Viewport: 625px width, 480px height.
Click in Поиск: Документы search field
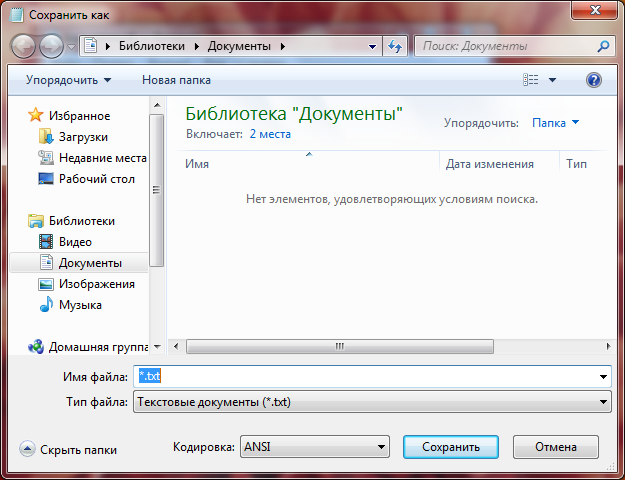pos(506,46)
